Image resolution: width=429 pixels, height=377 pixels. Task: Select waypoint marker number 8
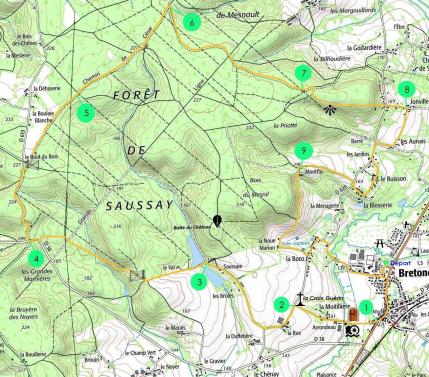tap(406, 89)
